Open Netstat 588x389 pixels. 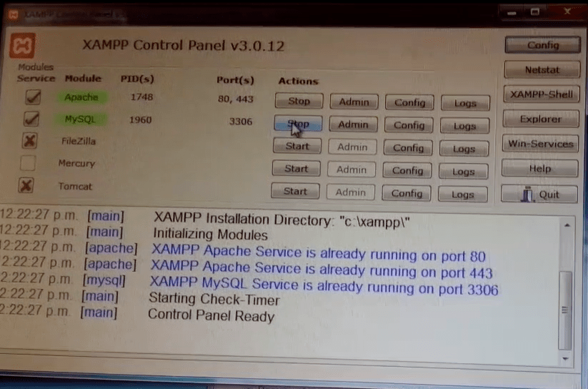tap(542, 70)
